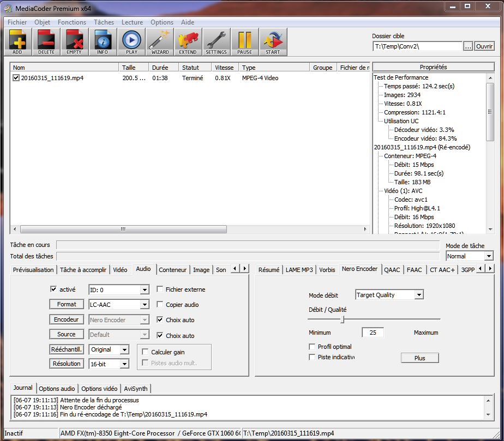Enable the 'Profil optimal' checkbox

(x=312, y=347)
